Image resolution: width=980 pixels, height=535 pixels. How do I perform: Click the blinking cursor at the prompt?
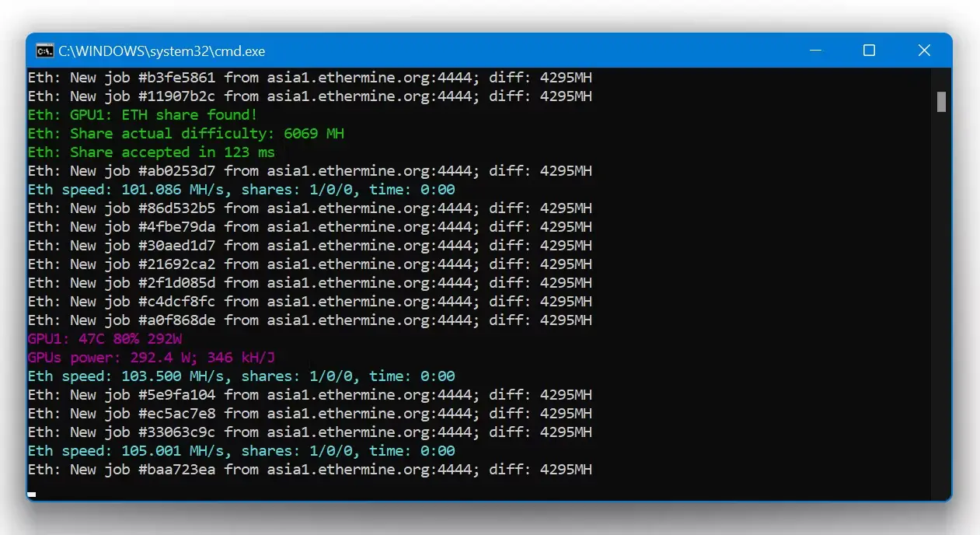pos(32,494)
